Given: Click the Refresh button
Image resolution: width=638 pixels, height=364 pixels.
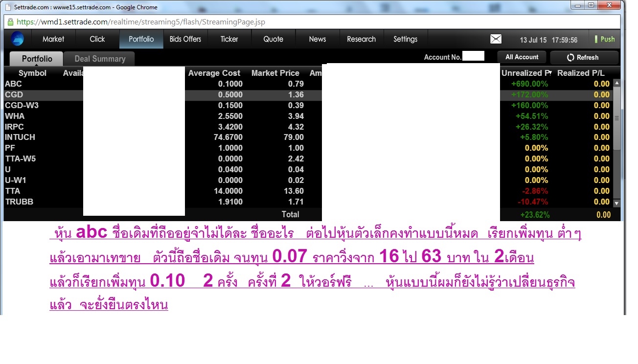Looking at the screenshot, I should coord(584,57).
